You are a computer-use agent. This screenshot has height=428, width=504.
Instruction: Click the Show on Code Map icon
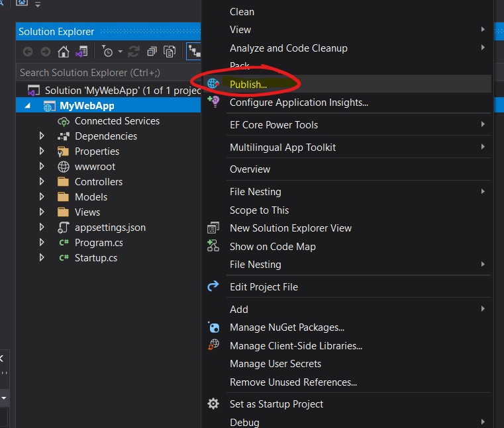tap(213, 245)
